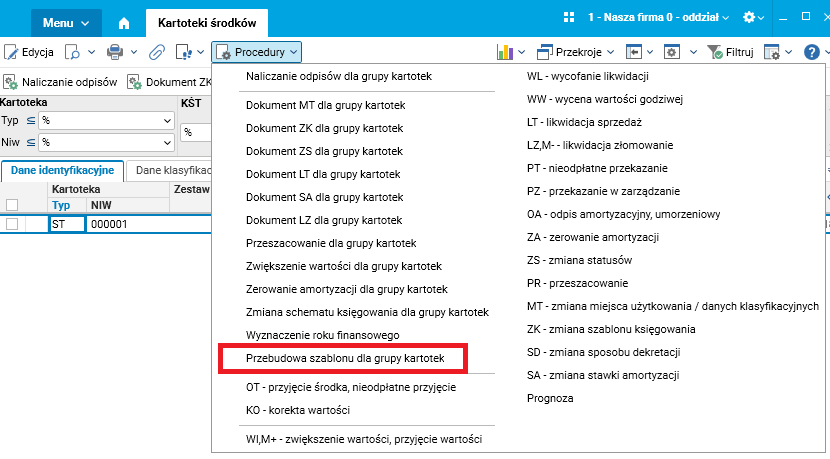Click the four-squares grid icon
The image size is (830, 459).
pyautogui.click(x=569, y=17)
